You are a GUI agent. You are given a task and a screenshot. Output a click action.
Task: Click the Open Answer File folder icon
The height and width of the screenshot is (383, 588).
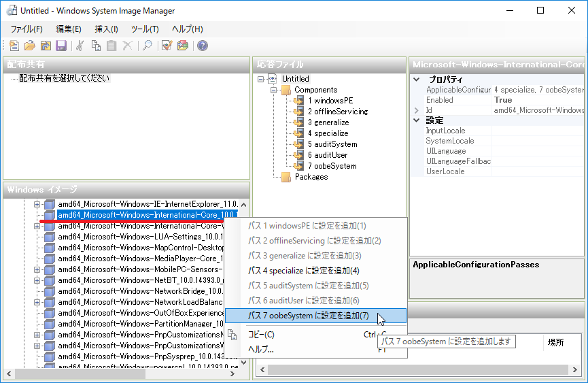[30, 46]
